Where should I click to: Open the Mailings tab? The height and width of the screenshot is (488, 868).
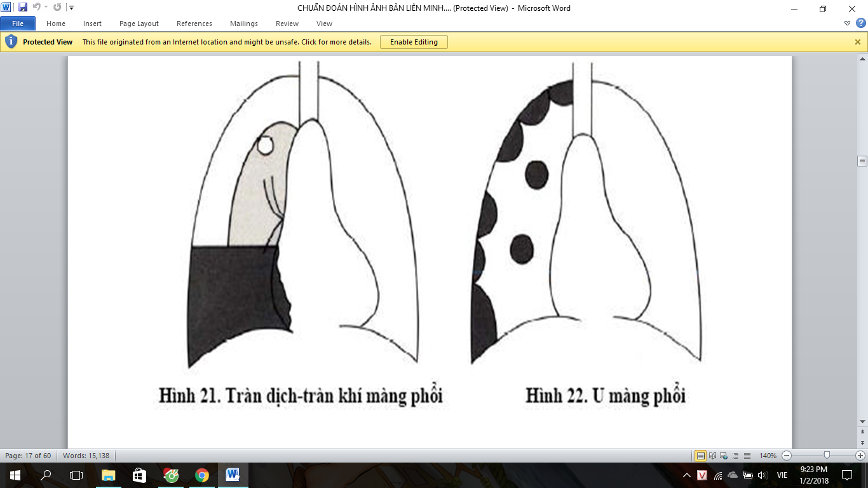tap(244, 24)
